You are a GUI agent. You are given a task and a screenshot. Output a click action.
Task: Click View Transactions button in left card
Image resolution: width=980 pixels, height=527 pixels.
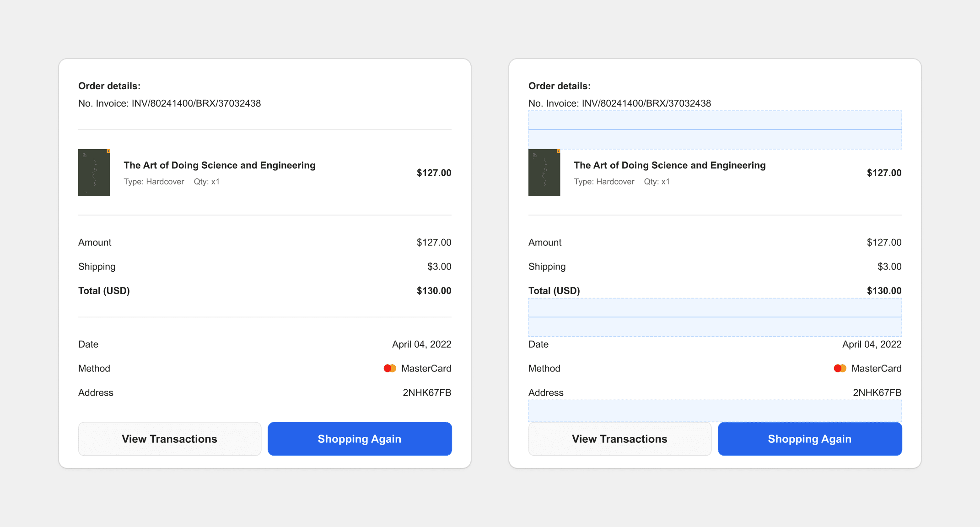pyautogui.click(x=169, y=439)
